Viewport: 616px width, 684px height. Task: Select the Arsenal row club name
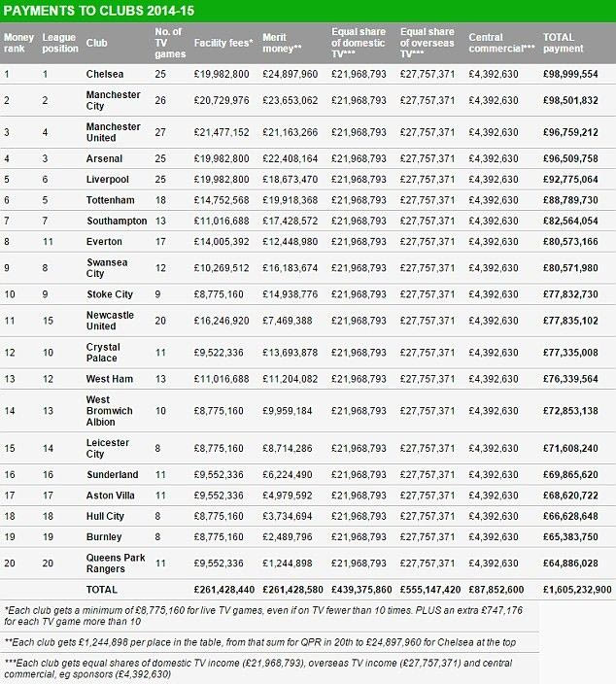pos(103,158)
